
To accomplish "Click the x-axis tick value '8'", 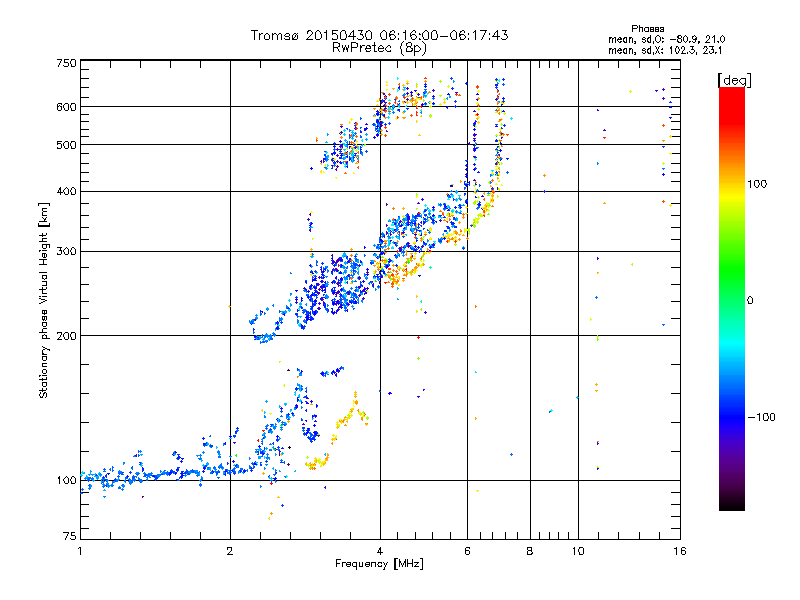I will click(x=530, y=551).
